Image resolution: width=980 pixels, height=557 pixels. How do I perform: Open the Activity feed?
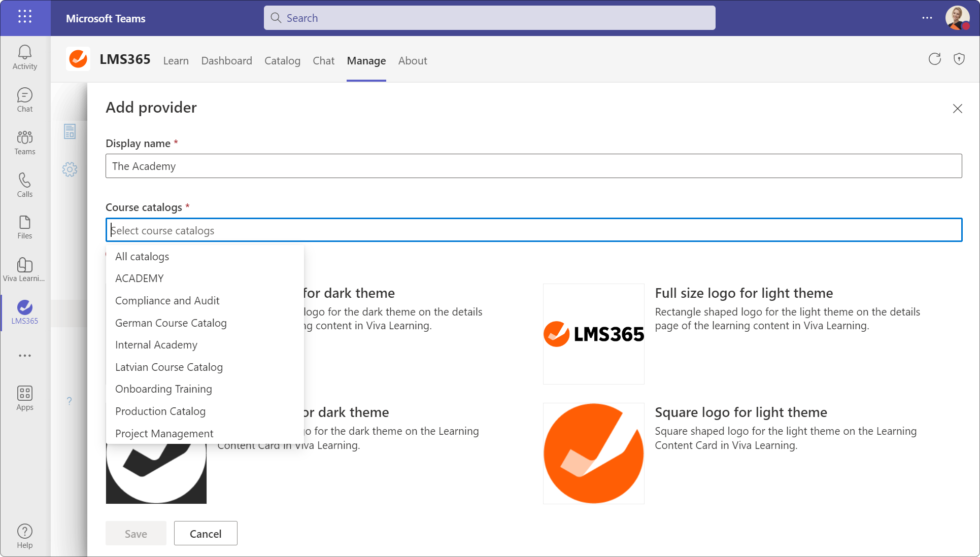click(x=25, y=57)
